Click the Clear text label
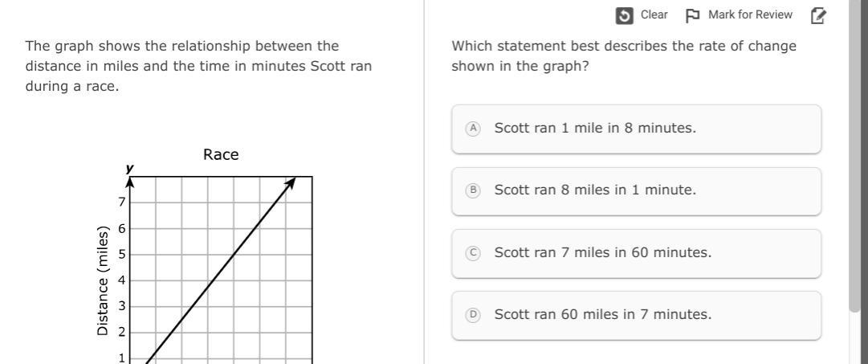The width and height of the screenshot is (868, 364). point(654,15)
